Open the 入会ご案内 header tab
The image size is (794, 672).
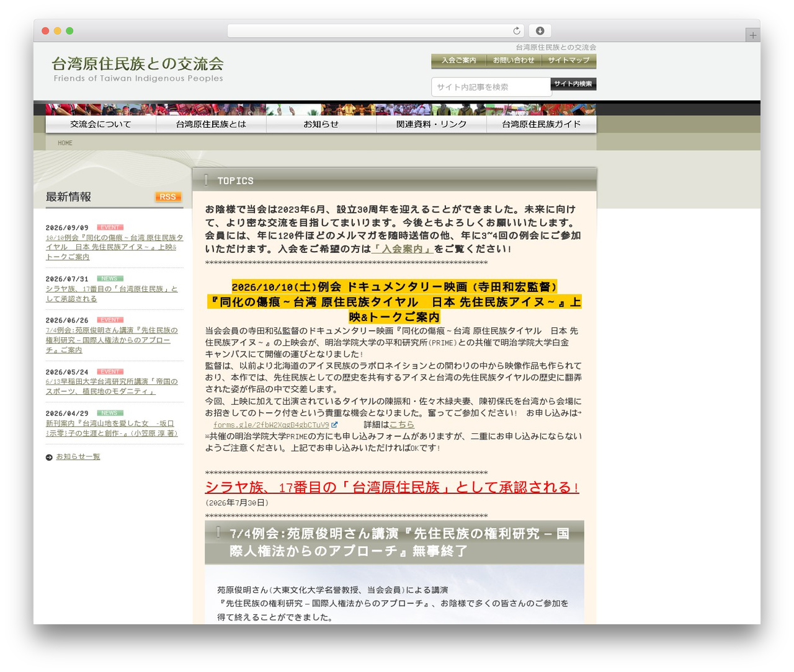tap(458, 61)
